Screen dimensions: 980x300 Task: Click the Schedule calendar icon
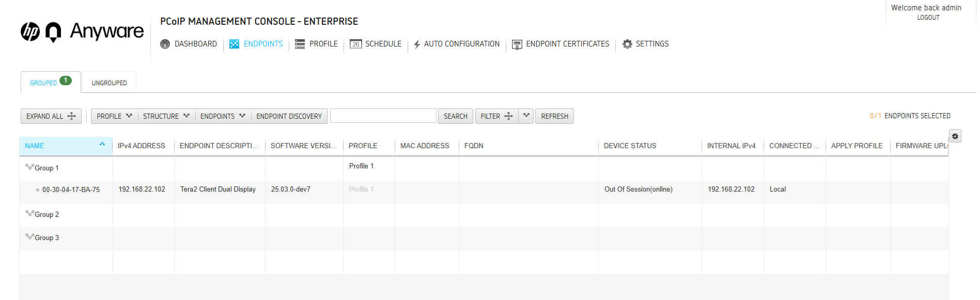coord(355,44)
